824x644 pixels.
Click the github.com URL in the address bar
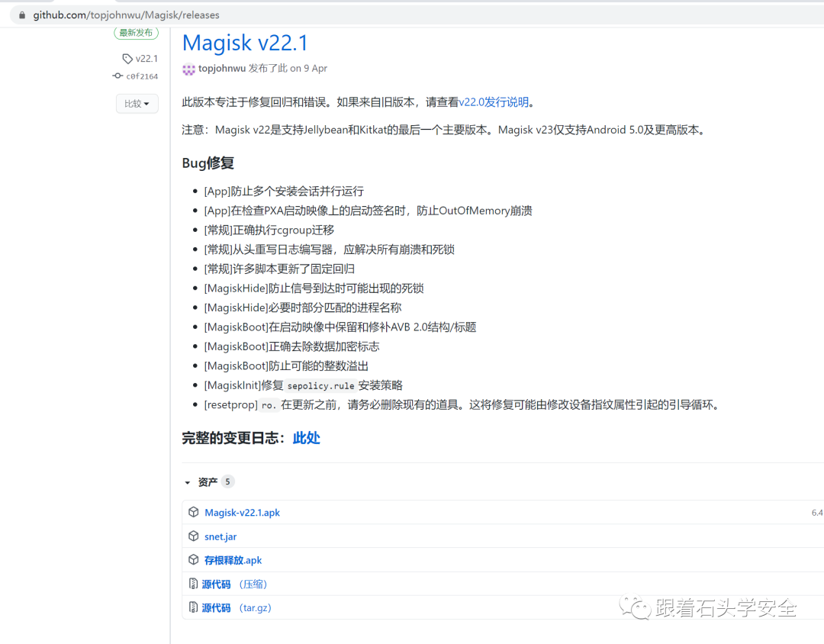tap(126, 15)
